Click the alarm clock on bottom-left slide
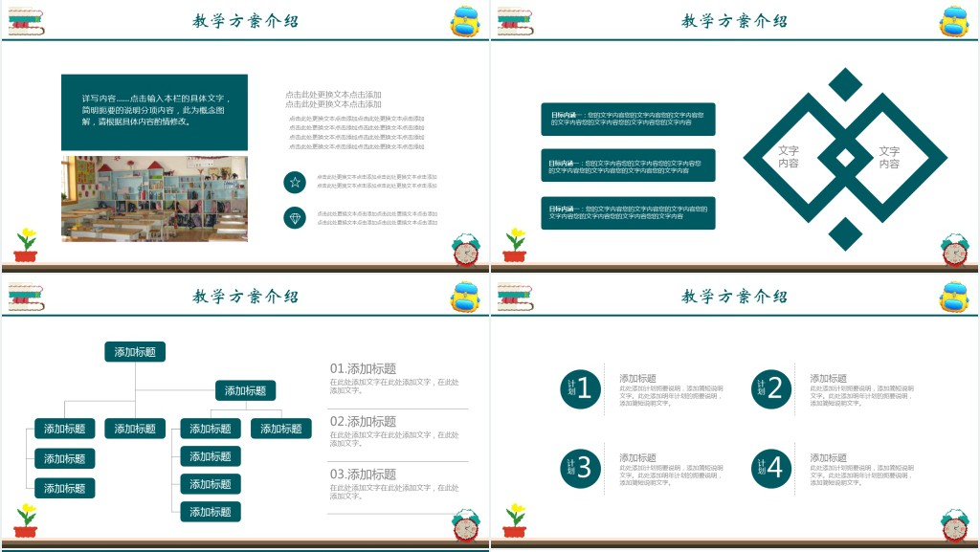The width and height of the screenshot is (980, 552). point(465,524)
